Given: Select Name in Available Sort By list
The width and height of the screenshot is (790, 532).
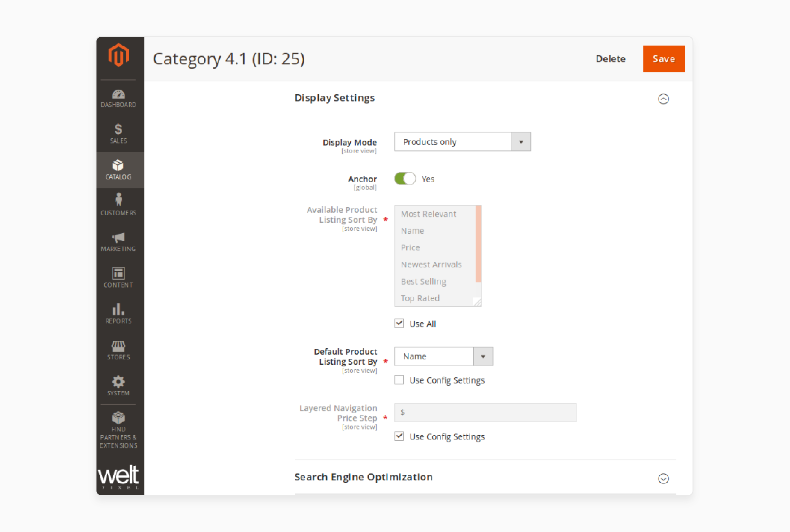Looking at the screenshot, I should click(x=412, y=231).
